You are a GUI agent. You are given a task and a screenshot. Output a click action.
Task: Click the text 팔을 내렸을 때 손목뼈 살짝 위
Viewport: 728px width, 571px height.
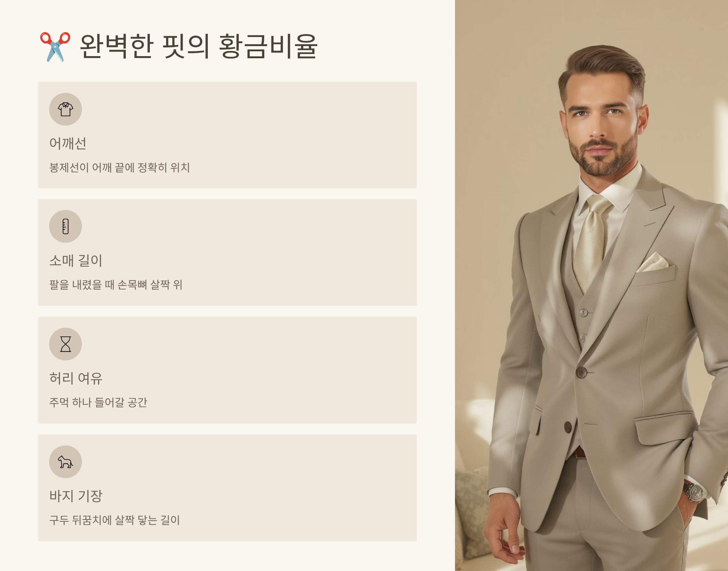(x=116, y=285)
